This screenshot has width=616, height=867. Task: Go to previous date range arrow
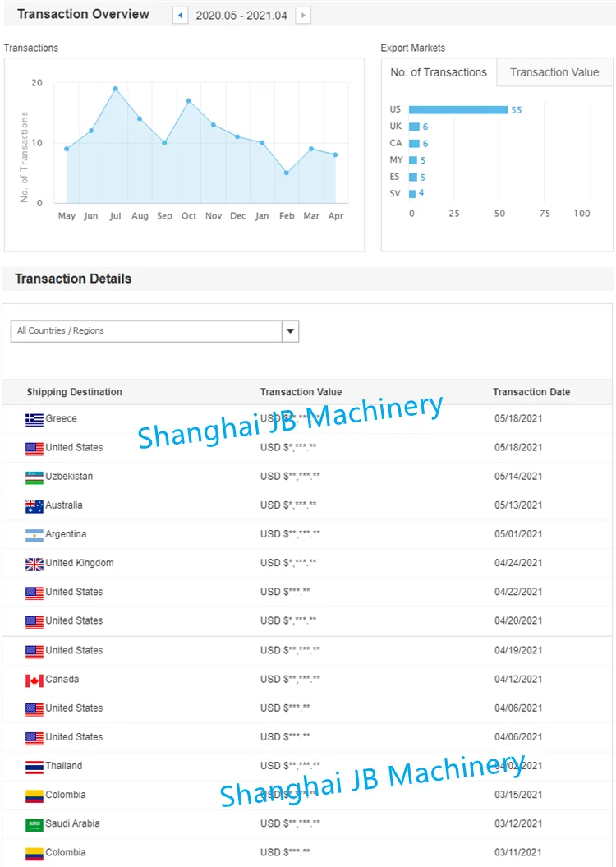[180, 16]
